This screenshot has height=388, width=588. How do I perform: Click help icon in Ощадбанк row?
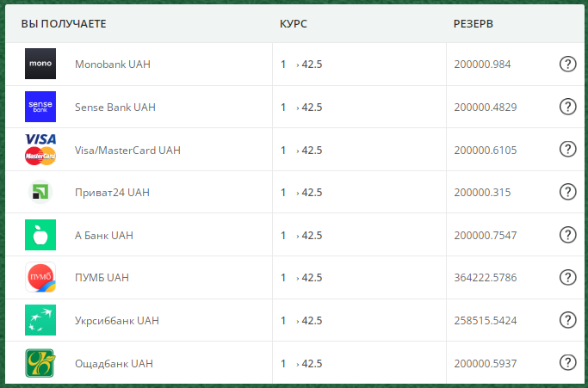[567, 362]
